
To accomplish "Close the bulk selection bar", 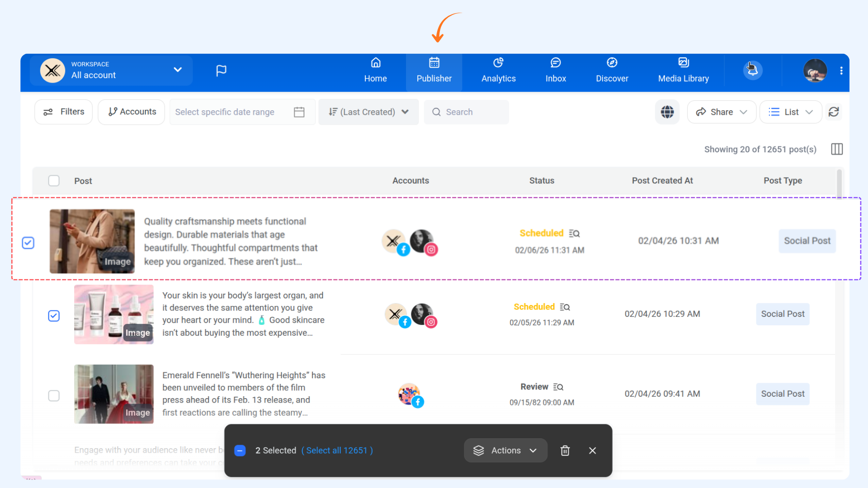I will [x=593, y=450].
